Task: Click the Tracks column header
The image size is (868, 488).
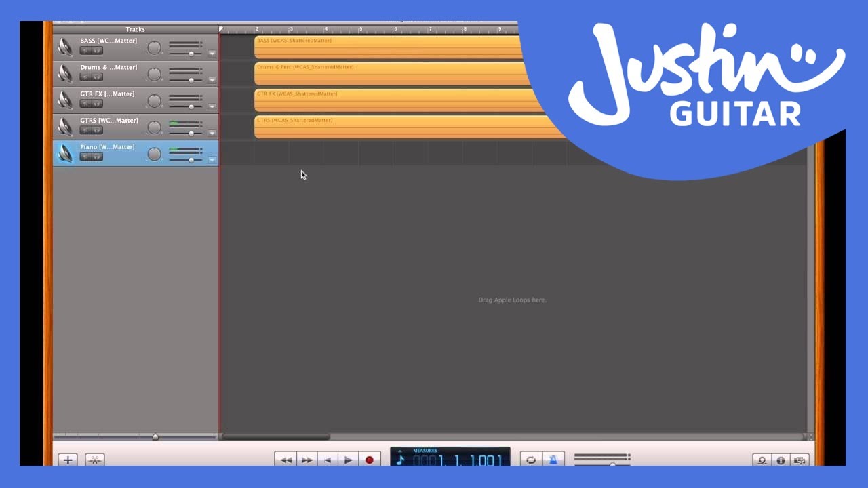Action: (136, 30)
